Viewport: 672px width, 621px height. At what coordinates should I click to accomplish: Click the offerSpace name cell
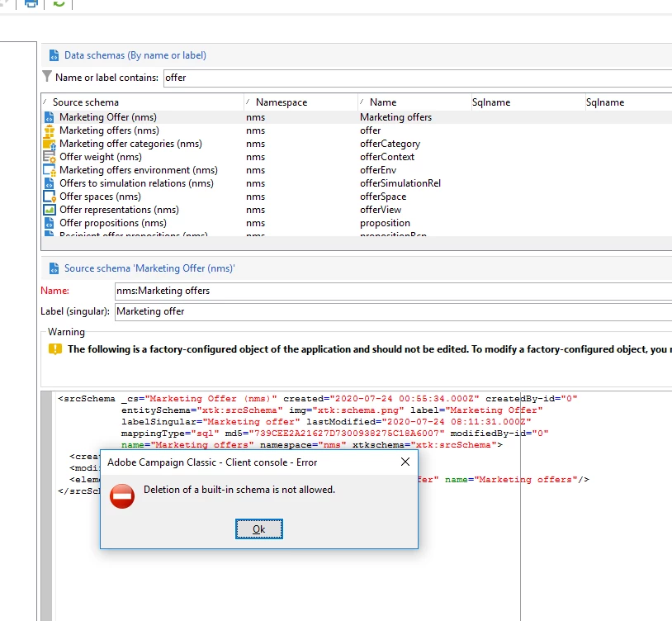point(383,197)
